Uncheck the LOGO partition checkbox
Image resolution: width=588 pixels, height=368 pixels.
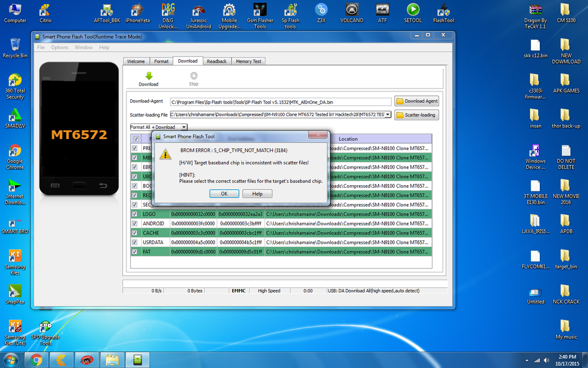[x=134, y=214]
